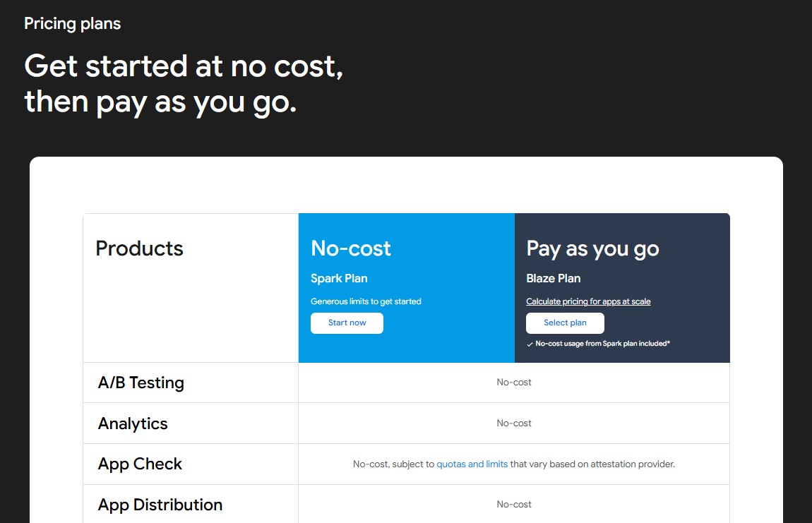Viewport: 812px width, 523px height.
Task: Click the No-cost column heading
Action: pyautogui.click(x=351, y=248)
